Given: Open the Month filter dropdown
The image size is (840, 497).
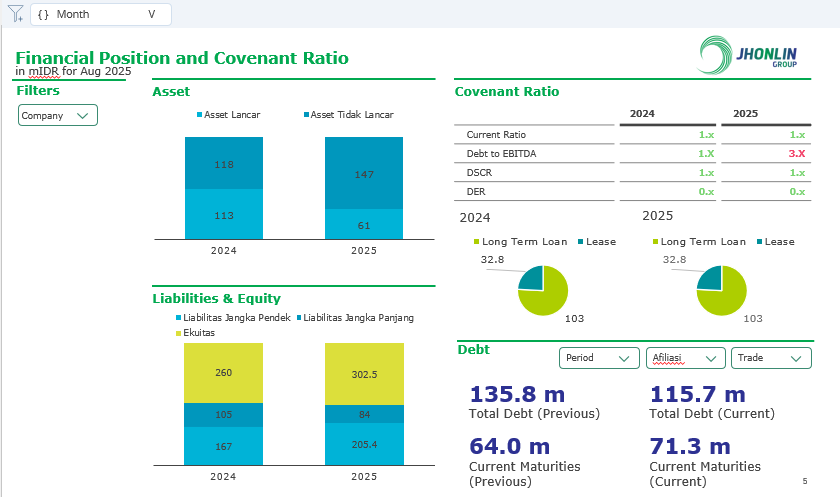Looking at the screenshot, I should 101,14.
